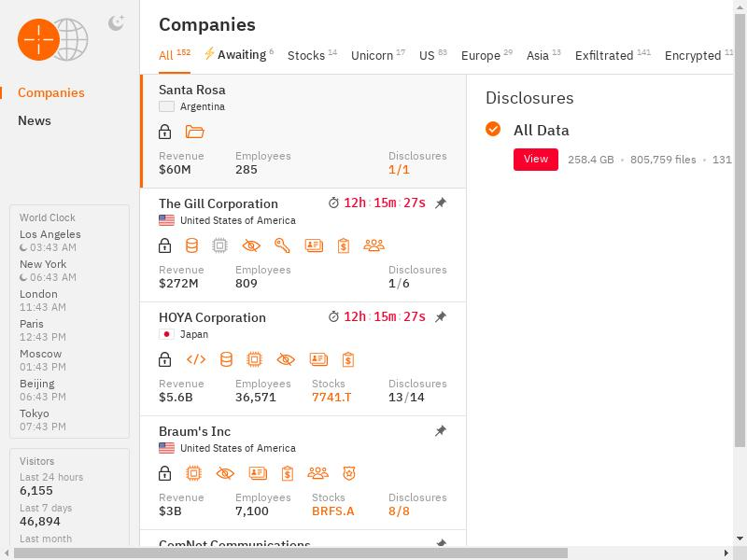Click the orange chip icon in HOYA Corporation row
747x560 pixels.
tap(254, 359)
